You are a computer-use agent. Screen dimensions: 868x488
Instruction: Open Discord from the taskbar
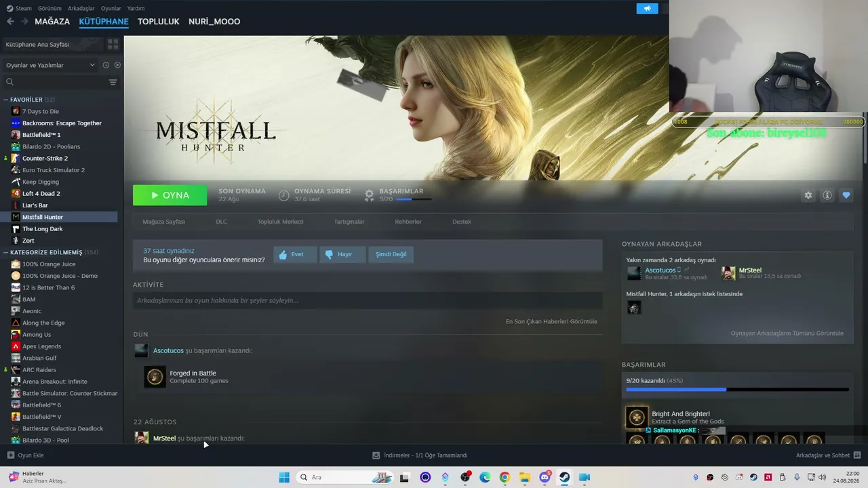[x=545, y=477]
